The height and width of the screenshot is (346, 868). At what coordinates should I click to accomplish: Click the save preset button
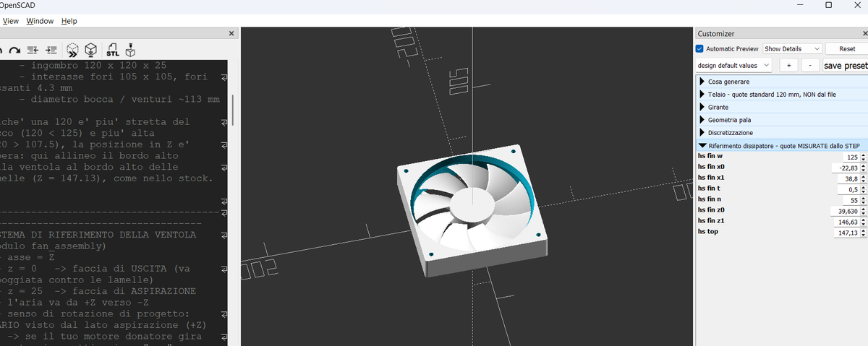click(x=845, y=65)
